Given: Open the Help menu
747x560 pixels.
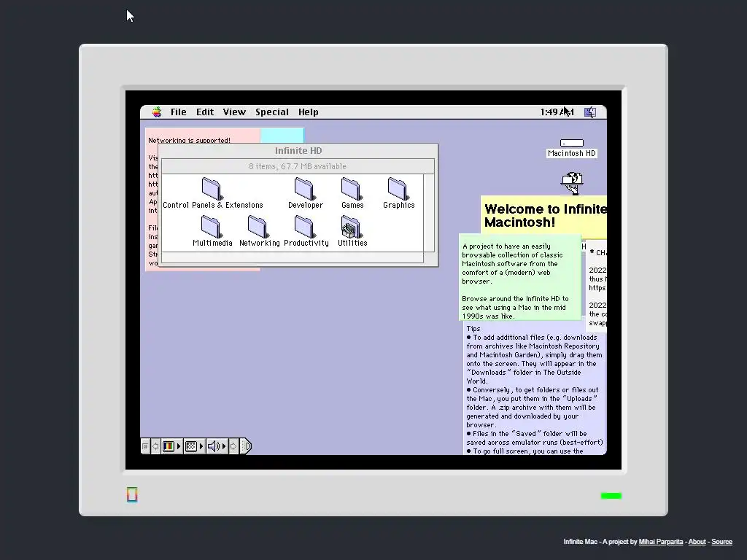Looking at the screenshot, I should coord(309,112).
